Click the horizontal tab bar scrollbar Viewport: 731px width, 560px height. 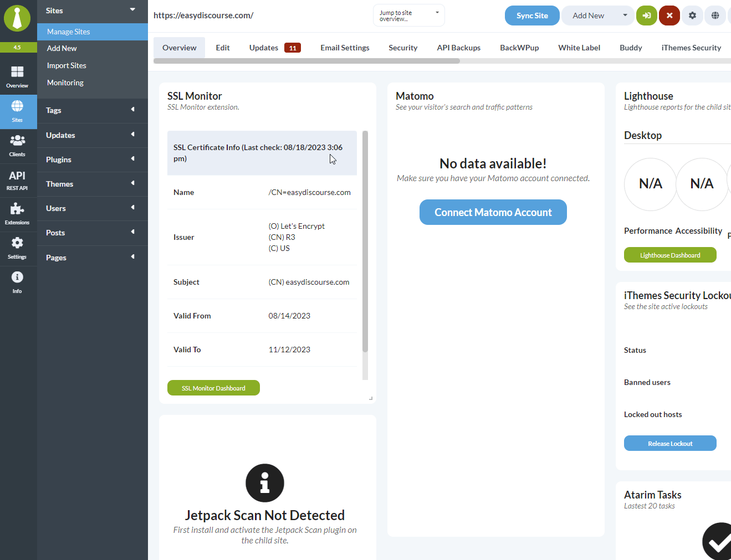click(x=306, y=61)
